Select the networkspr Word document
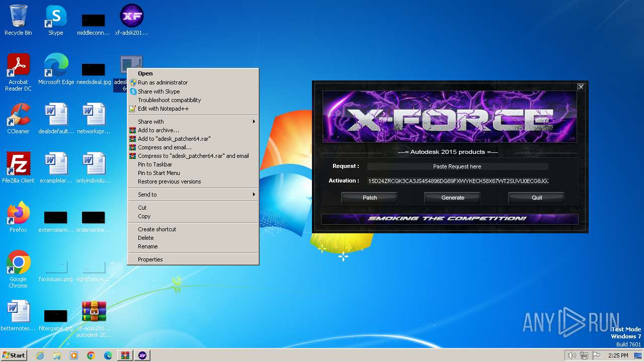The width and height of the screenshot is (644, 362). [x=94, y=119]
